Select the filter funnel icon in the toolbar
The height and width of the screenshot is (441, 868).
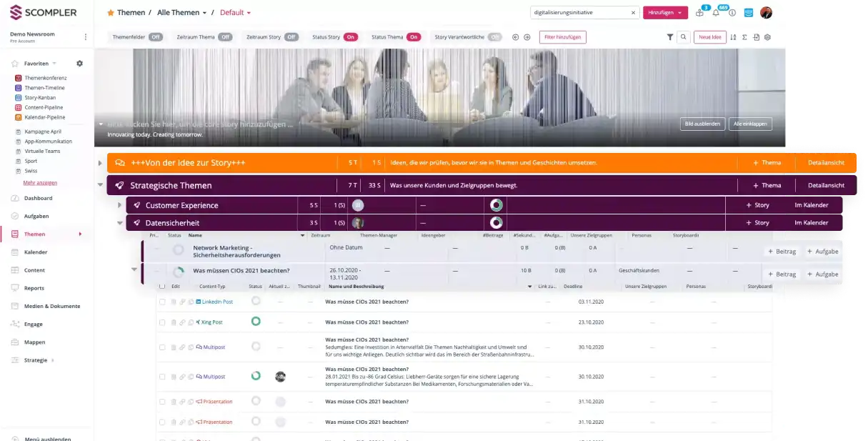(x=671, y=37)
